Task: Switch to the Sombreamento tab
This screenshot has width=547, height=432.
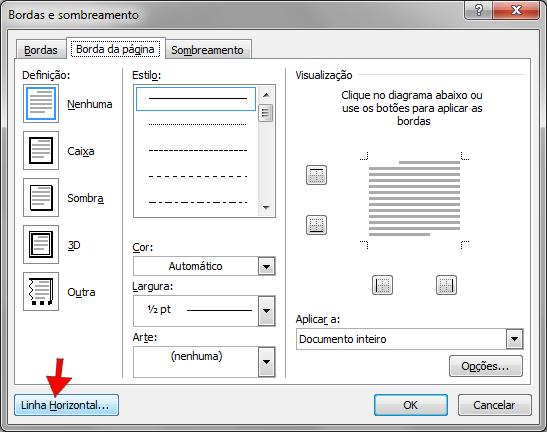Action: tap(208, 50)
